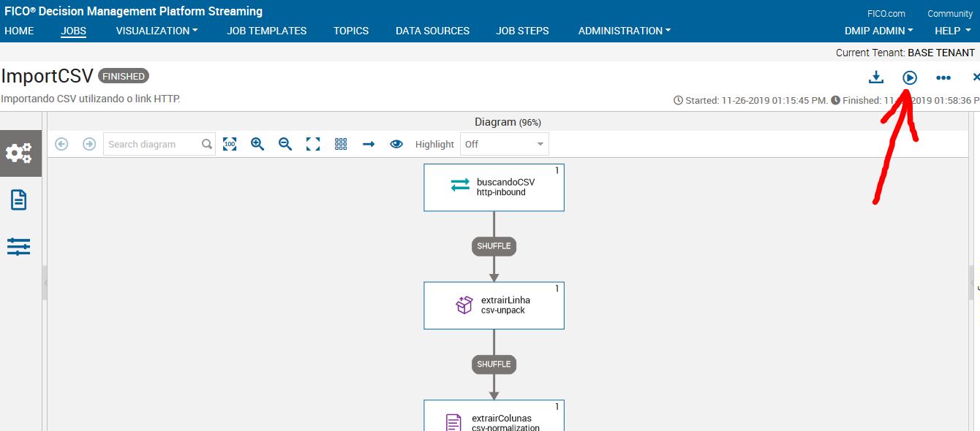The height and width of the screenshot is (431, 980).
Task: Click the ellipsis more options button
Action: pyautogui.click(x=943, y=77)
